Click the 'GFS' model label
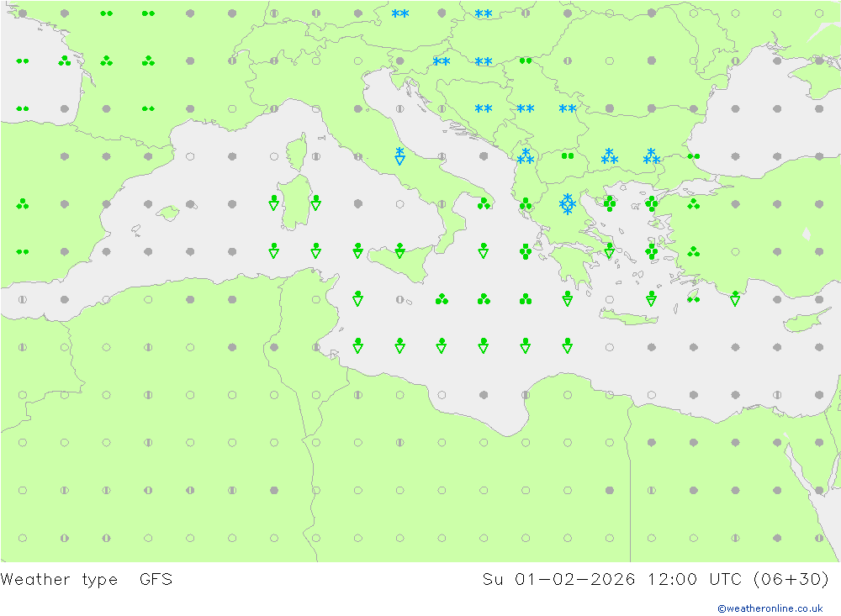The width and height of the screenshot is (841, 616). click(156, 579)
